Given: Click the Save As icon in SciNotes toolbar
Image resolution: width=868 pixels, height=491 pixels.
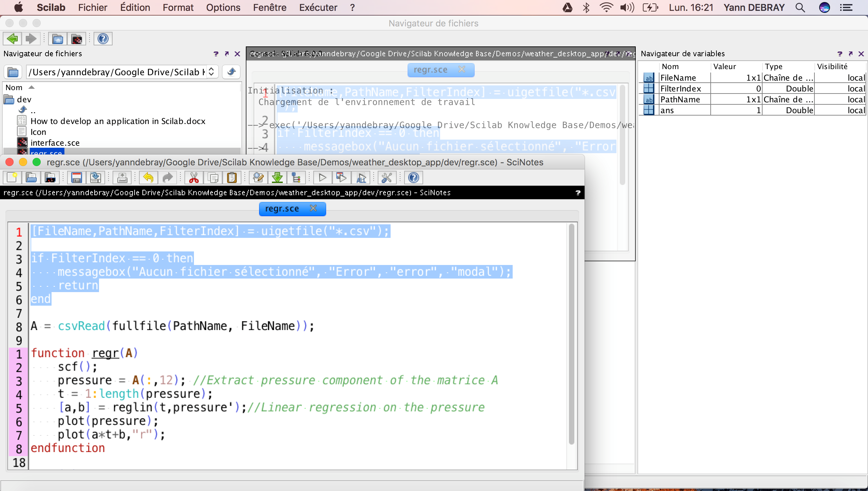Looking at the screenshot, I should pyautogui.click(x=95, y=178).
